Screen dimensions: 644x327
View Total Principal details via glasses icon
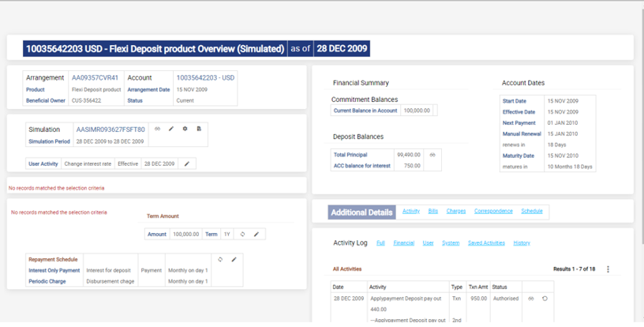pyautogui.click(x=432, y=155)
